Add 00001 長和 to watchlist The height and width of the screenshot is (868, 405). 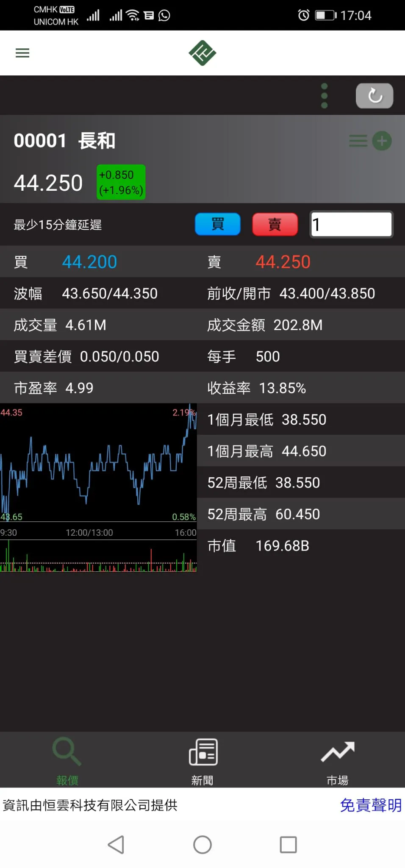[382, 141]
